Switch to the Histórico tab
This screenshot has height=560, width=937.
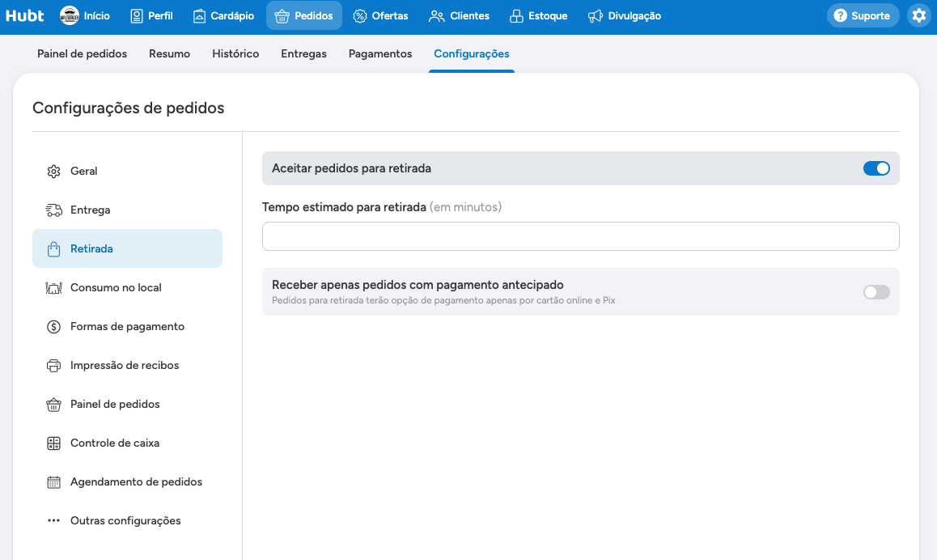(235, 53)
